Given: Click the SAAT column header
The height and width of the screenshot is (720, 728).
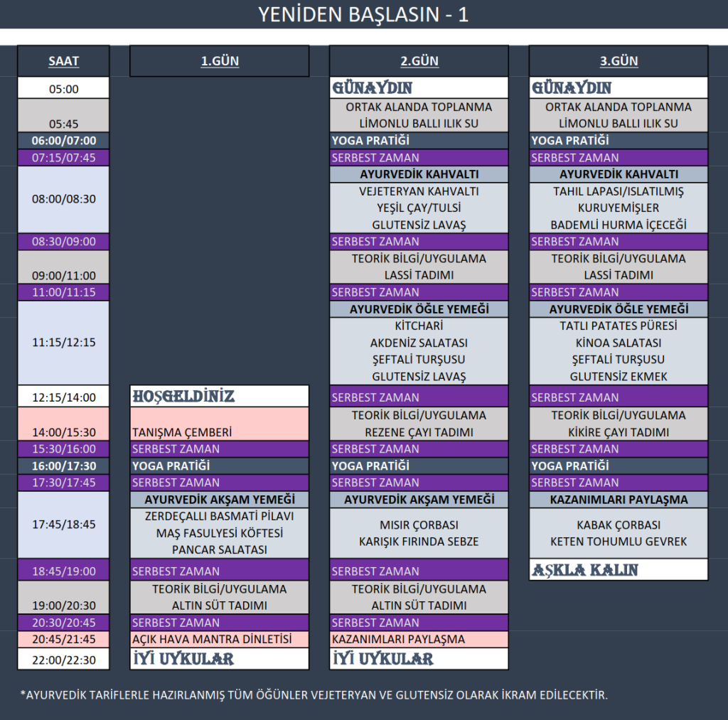Looking at the screenshot, I should pyautogui.click(x=63, y=61).
